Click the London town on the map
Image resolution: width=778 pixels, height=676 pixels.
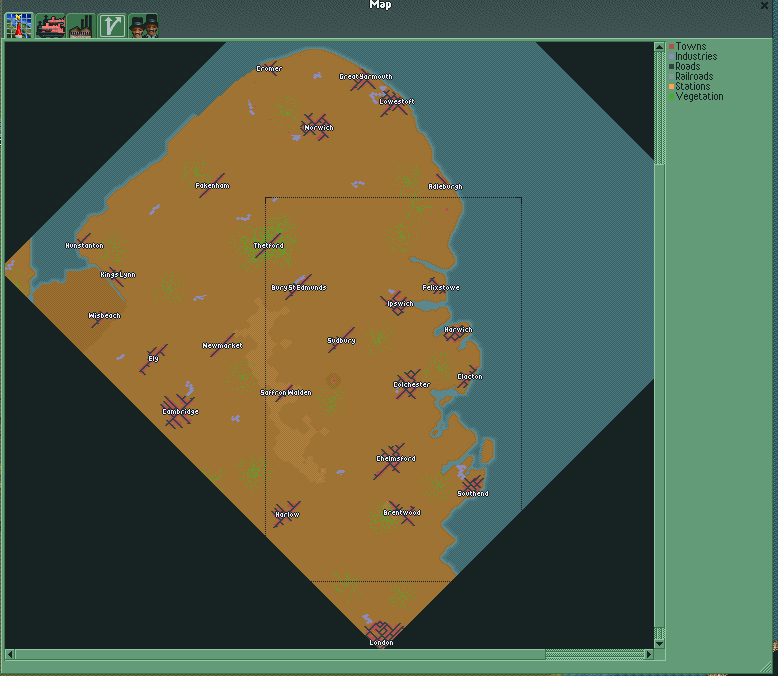(x=381, y=631)
